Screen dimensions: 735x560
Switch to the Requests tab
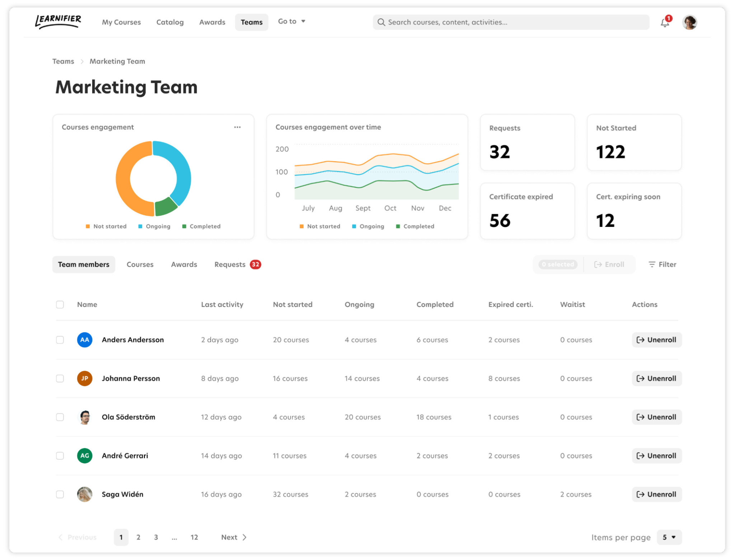(238, 265)
